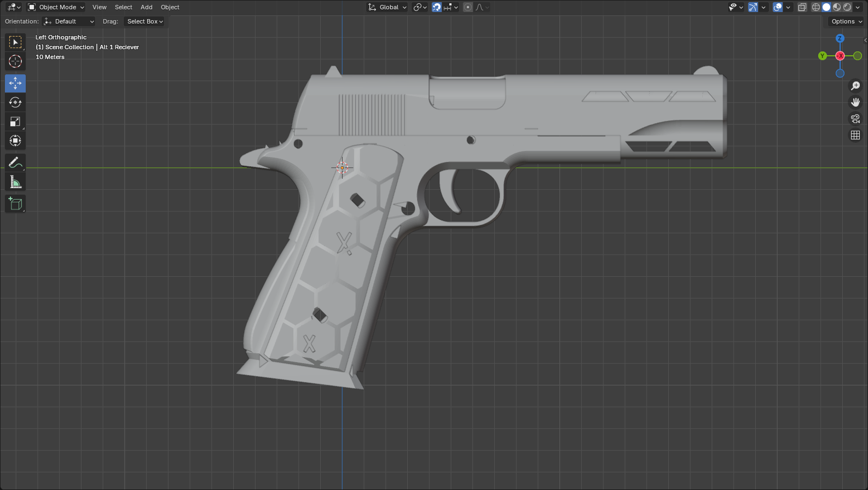Screen dimensions: 868x490
Task: Select the Add Cube tool
Action: (15, 203)
